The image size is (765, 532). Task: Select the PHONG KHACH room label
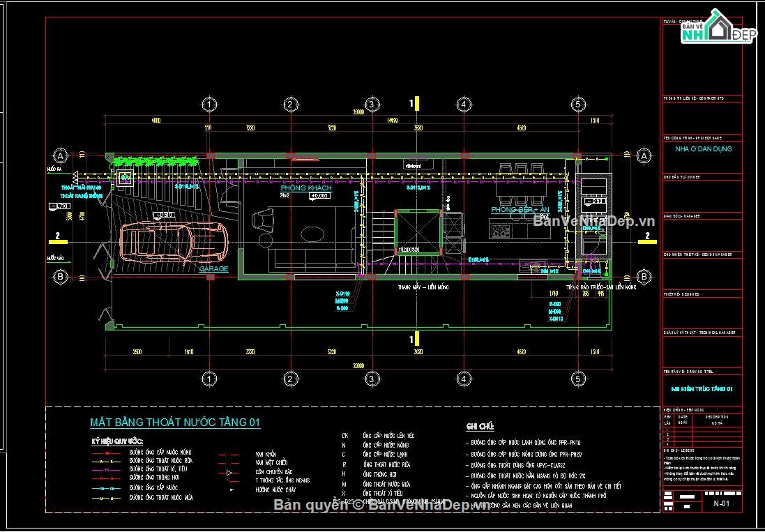[306, 188]
